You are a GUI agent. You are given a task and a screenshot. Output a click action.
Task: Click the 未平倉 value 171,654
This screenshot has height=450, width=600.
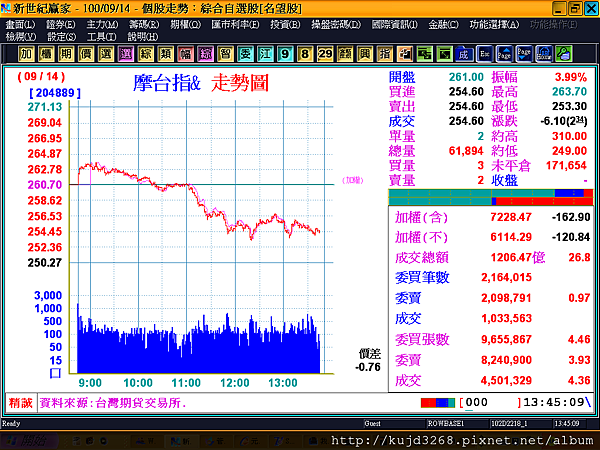point(566,165)
